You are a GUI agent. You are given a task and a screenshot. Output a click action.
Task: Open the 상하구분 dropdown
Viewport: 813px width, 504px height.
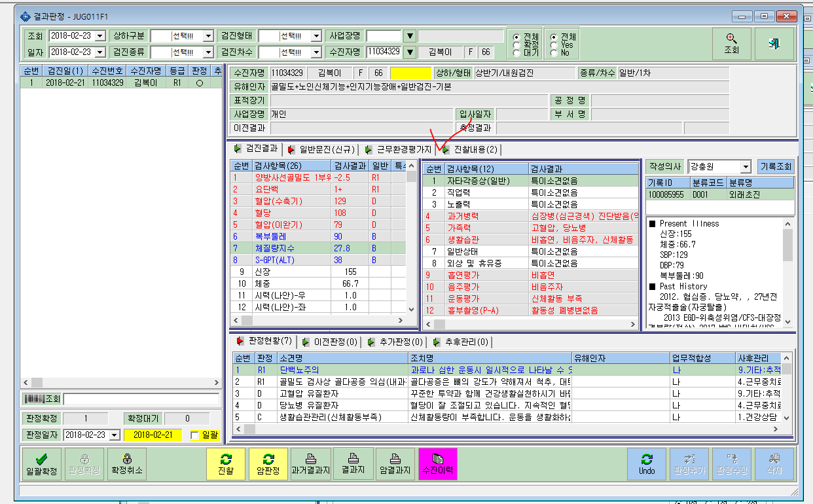pos(208,35)
